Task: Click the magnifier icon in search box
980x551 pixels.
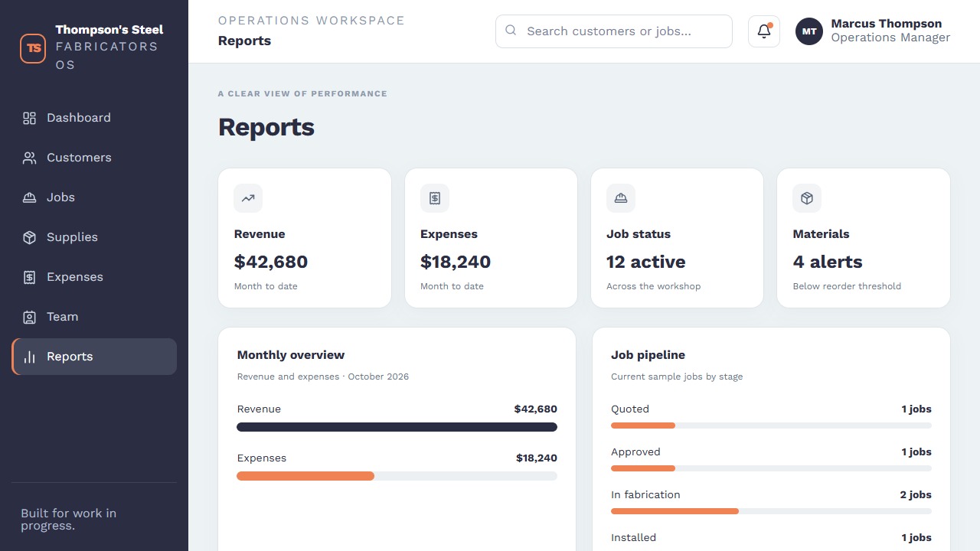Action: (511, 31)
